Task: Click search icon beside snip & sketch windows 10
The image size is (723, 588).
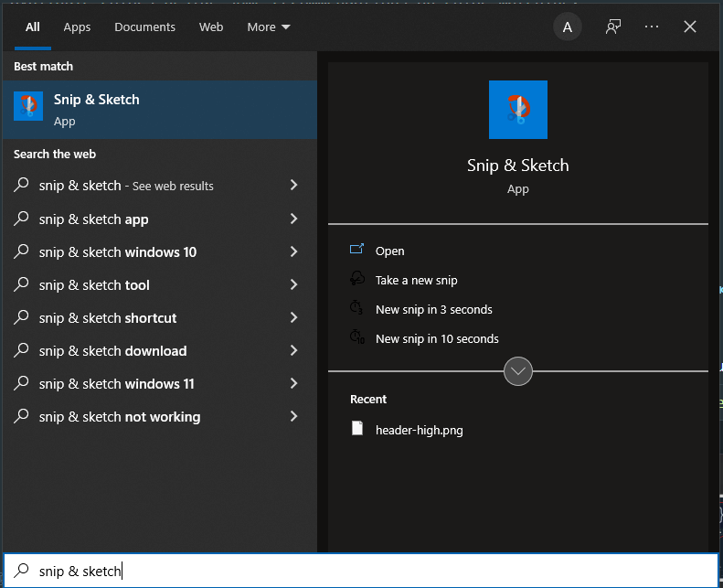Action: pos(21,252)
